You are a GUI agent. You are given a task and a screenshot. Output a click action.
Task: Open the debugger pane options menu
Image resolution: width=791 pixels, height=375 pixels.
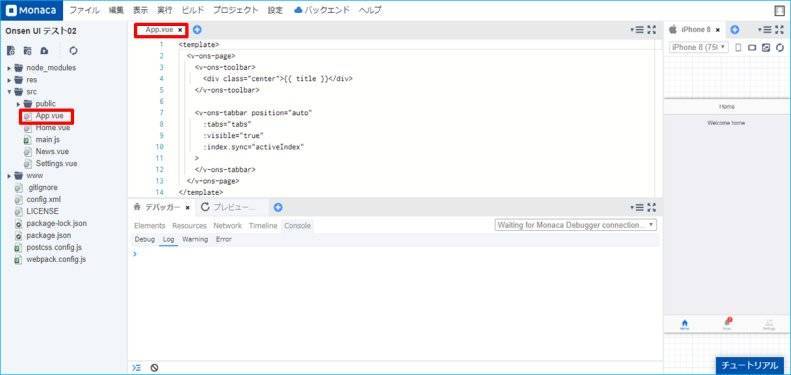pyautogui.click(x=637, y=207)
